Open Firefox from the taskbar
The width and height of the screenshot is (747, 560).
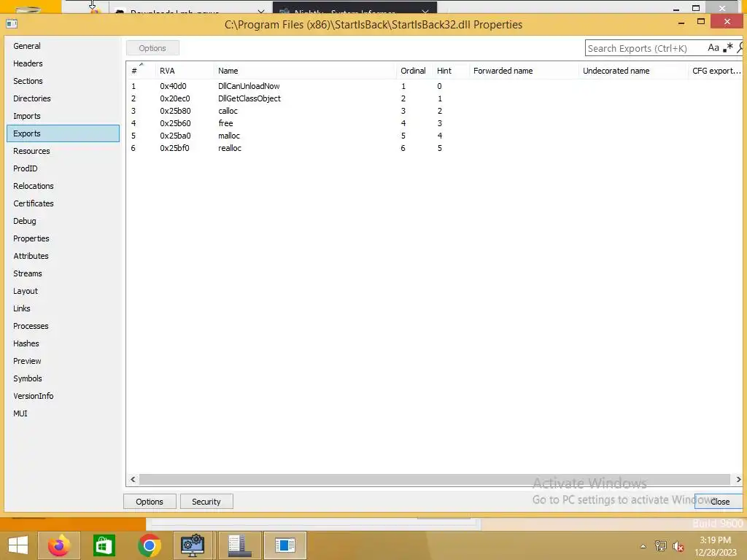point(59,545)
